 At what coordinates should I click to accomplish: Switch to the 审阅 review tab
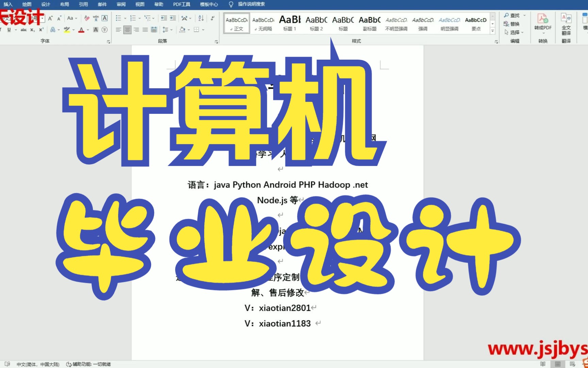[121, 4]
